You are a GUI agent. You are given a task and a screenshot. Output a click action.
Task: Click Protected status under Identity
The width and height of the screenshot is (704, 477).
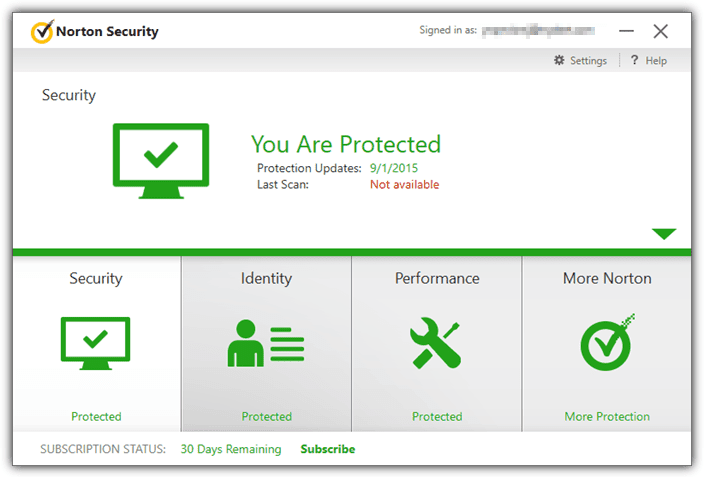tap(267, 416)
